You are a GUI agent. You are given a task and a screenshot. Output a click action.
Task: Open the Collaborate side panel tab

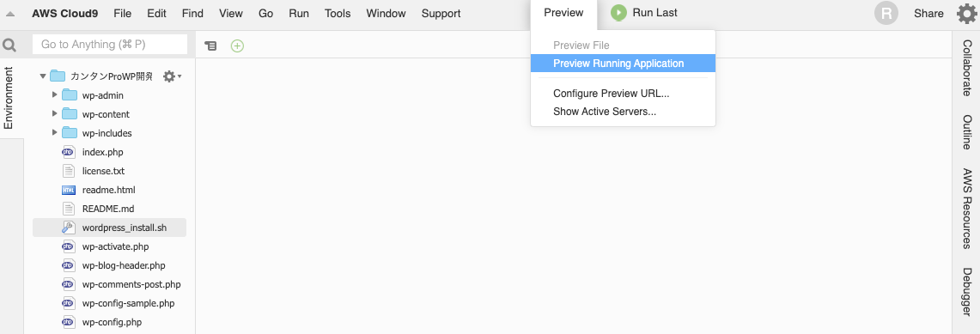click(x=967, y=68)
